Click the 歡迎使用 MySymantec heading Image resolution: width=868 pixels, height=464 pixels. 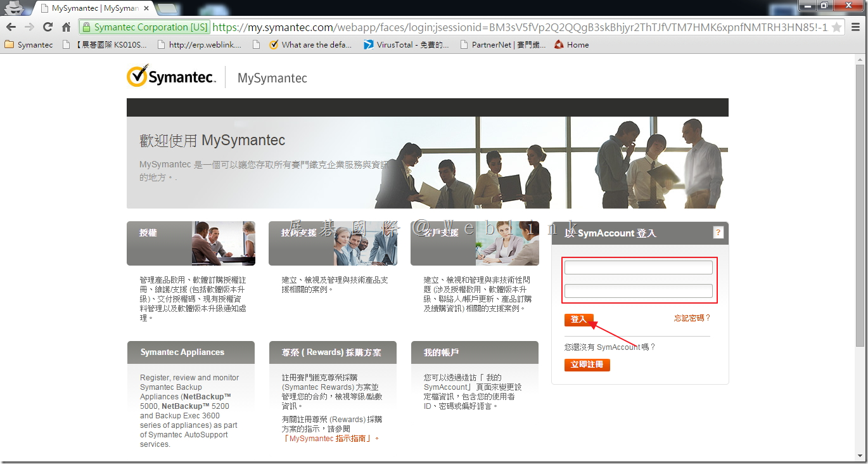tap(212, 140)
